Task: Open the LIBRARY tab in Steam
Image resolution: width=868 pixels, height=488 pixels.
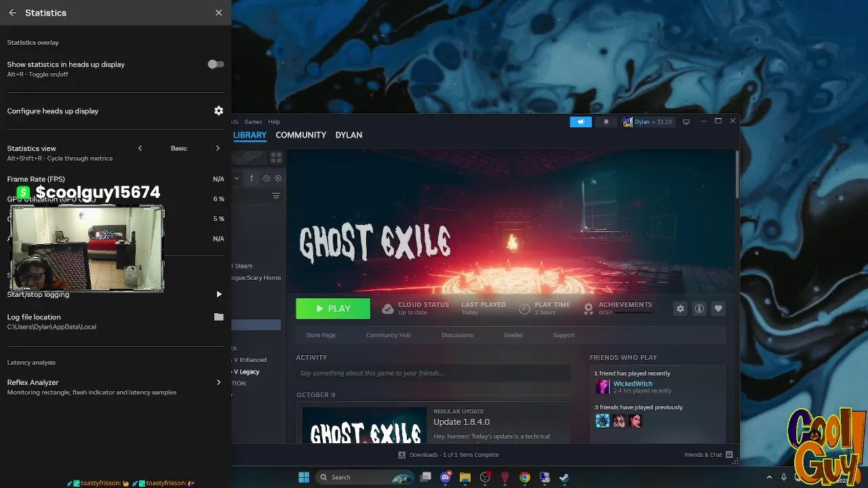Action: (x=250, y=135)
